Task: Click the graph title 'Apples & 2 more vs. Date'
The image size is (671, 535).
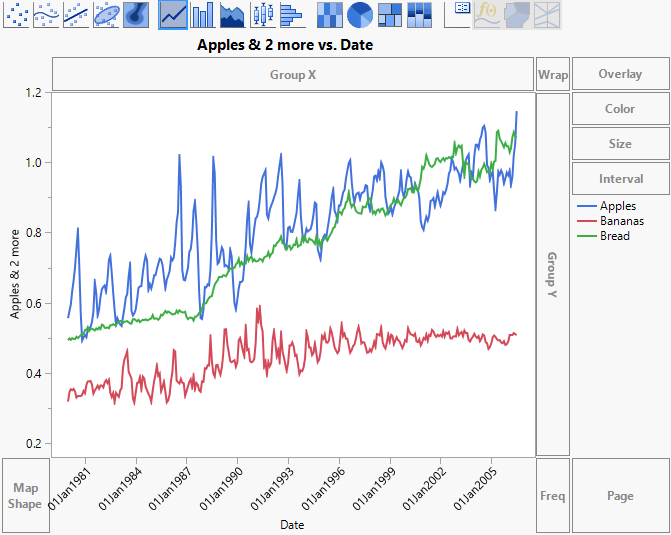Action: 286,45
